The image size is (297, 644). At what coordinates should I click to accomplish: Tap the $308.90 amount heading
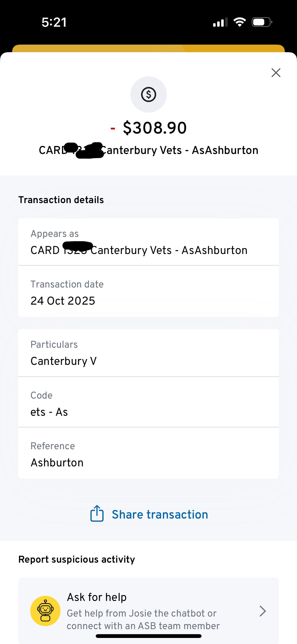pos(154,128)
